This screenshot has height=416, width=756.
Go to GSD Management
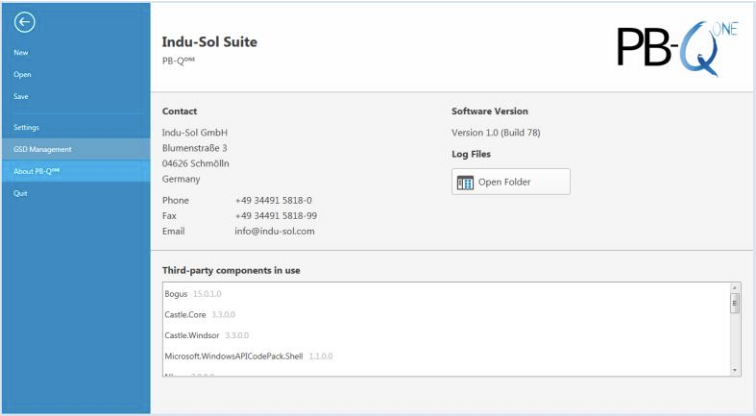pos(42,149)
